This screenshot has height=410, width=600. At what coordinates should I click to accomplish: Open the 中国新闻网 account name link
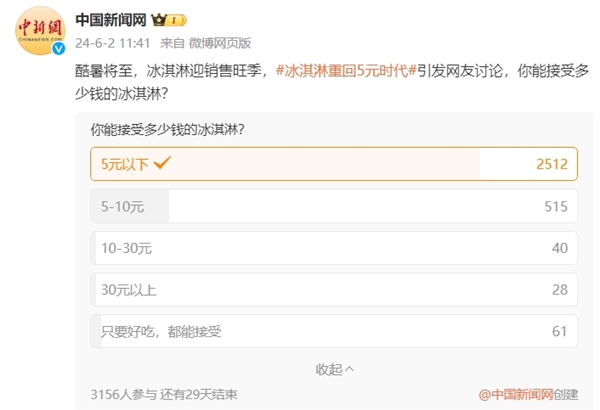pyautogui.click(x=111, y=20)
